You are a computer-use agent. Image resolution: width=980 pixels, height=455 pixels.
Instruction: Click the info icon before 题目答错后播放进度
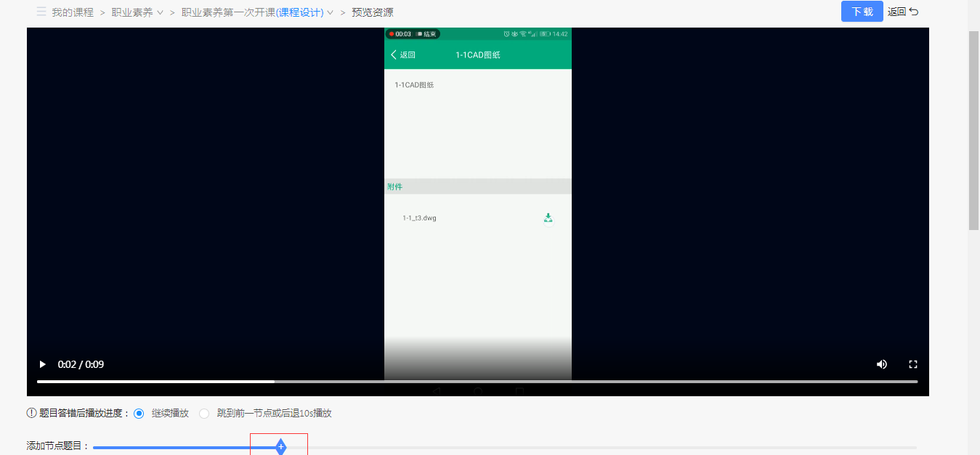coord(31,413)
